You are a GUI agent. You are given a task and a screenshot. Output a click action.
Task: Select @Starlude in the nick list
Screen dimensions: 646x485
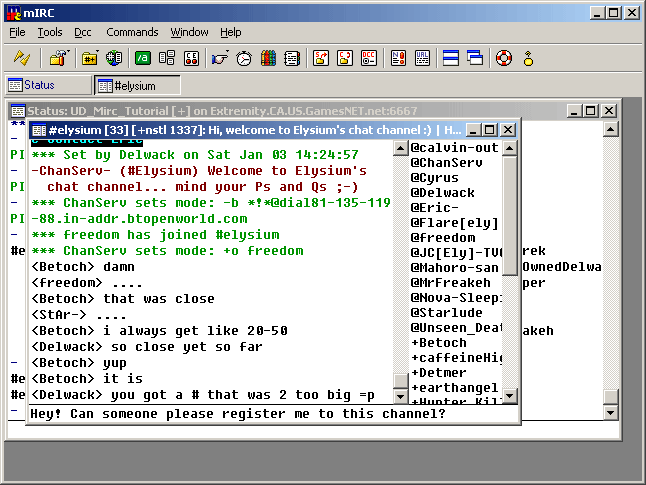446,312
